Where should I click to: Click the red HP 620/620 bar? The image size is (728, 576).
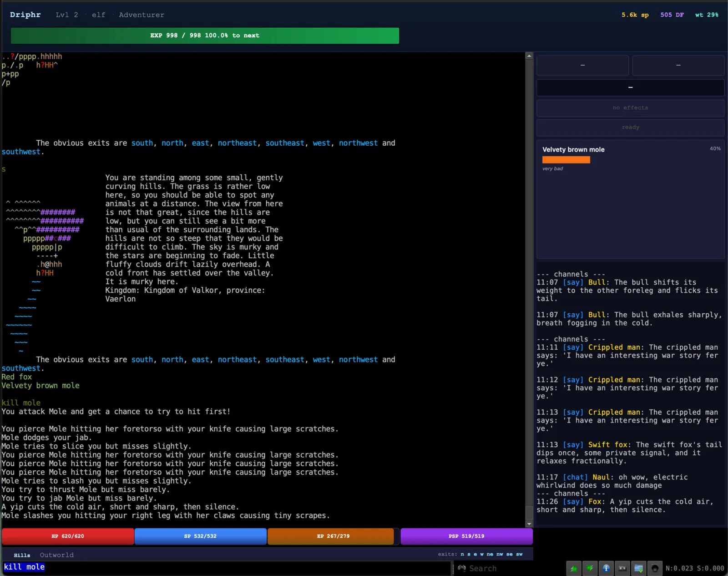(x=68, y=536)
